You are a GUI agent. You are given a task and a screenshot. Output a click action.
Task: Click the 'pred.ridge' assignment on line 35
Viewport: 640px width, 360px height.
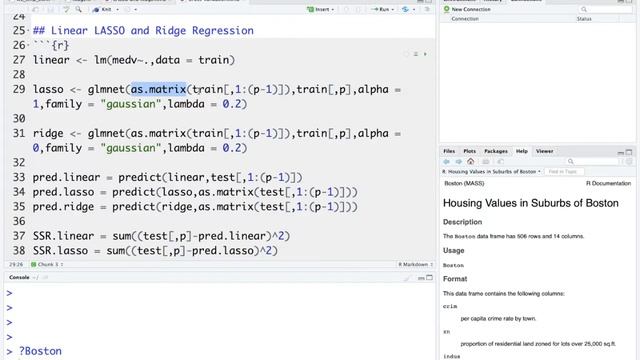point(63,207)
